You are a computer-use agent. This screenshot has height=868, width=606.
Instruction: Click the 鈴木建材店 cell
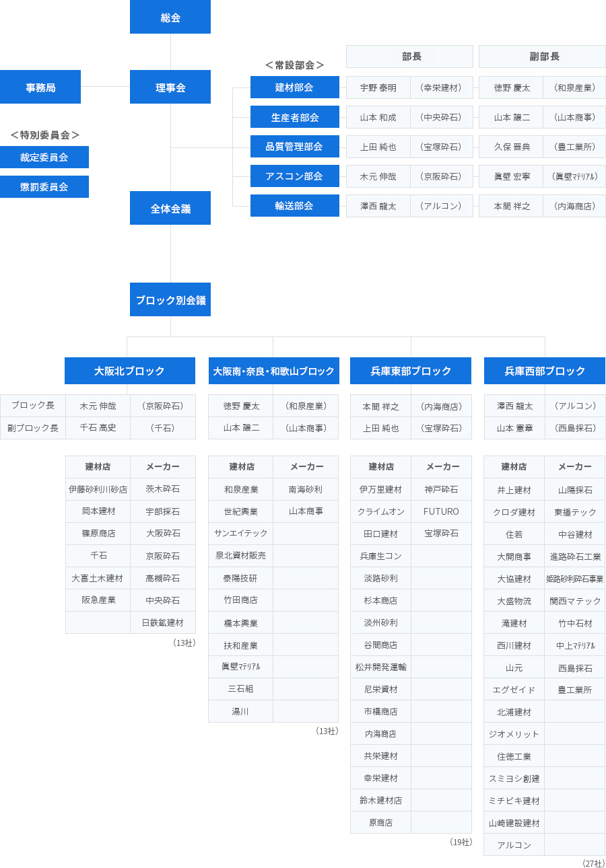(381, 800)
